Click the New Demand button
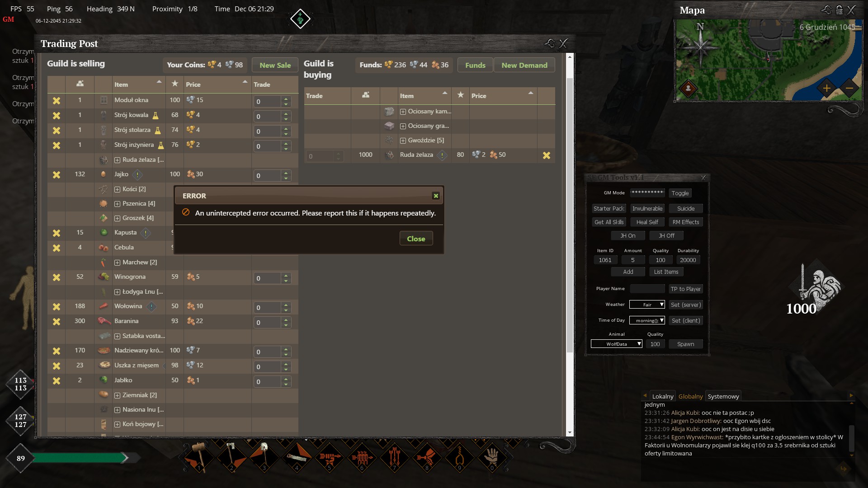The width and height of the screenshot is (868, 488). pos(524,66)
